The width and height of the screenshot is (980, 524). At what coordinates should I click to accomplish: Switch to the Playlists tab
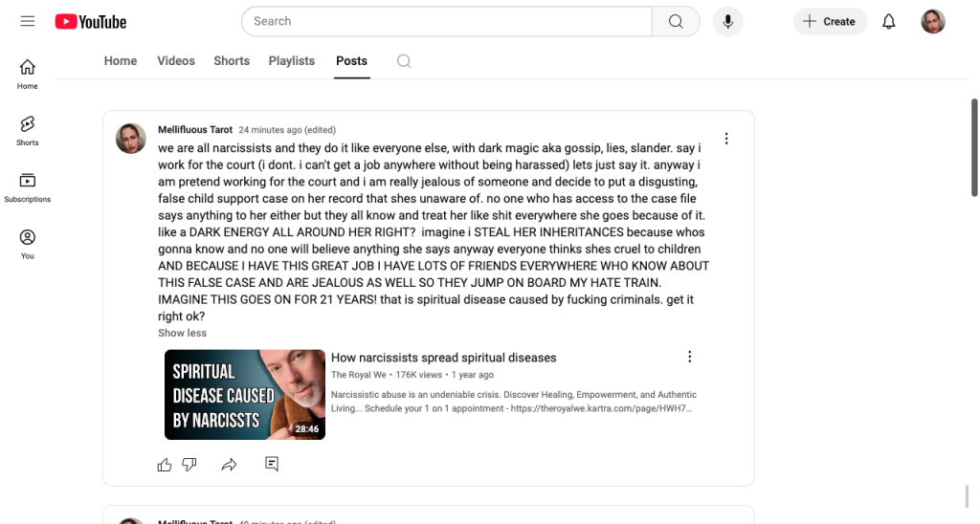tap(291, 60)
